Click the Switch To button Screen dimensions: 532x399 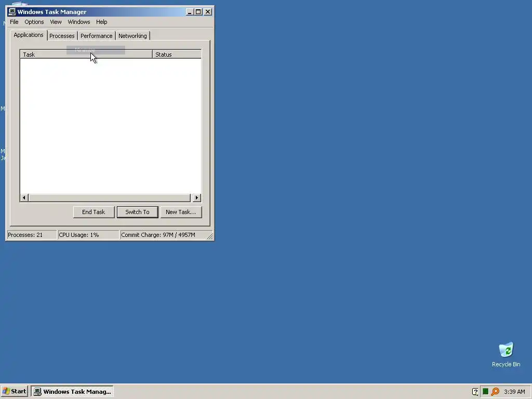[x=137, y=212]
